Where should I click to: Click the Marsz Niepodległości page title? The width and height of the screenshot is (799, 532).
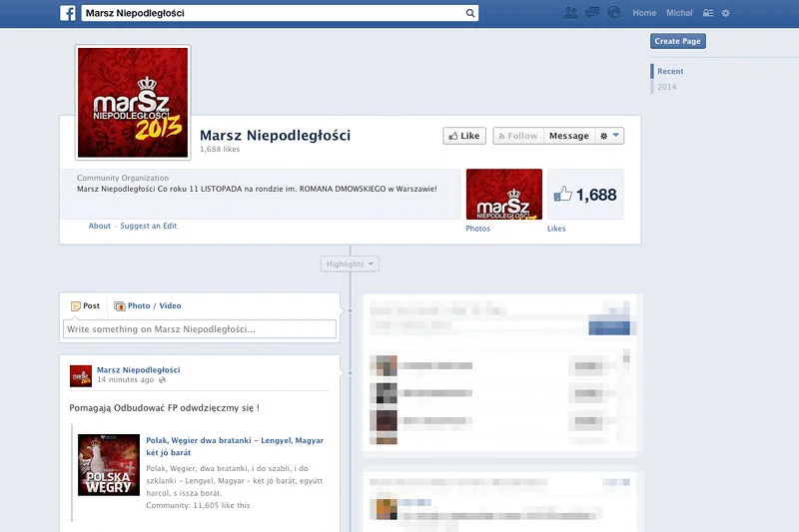(x=275, y=135)
